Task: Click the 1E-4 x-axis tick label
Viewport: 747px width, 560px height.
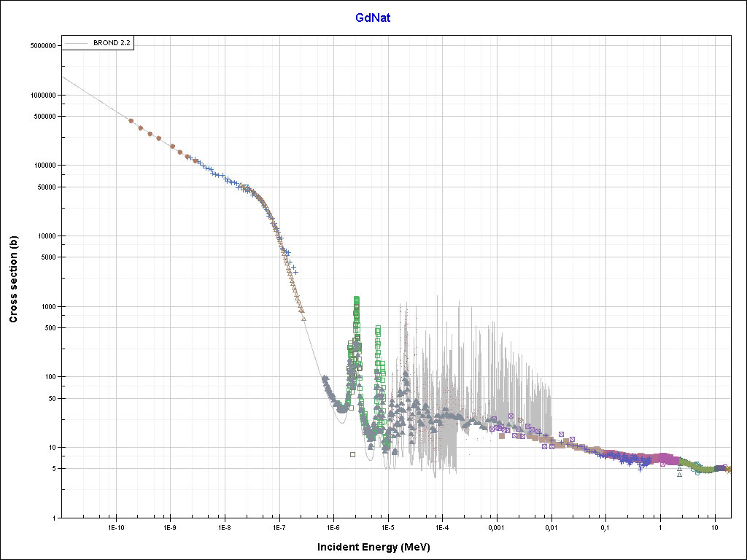Action: click(441, 526)
